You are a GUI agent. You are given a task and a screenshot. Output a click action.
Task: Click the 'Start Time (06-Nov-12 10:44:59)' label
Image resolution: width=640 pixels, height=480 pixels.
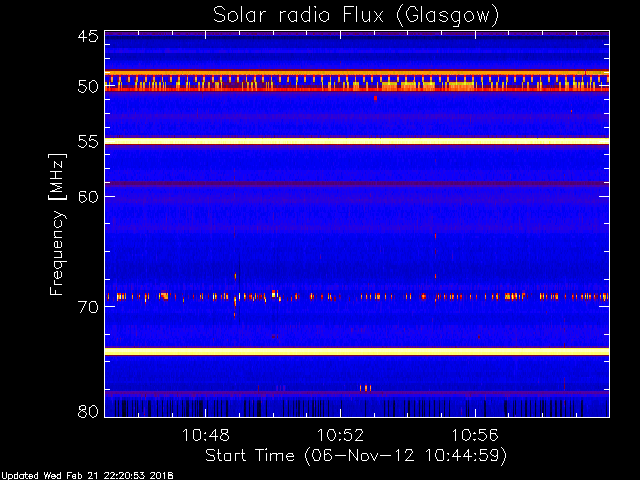coord(356,456)
